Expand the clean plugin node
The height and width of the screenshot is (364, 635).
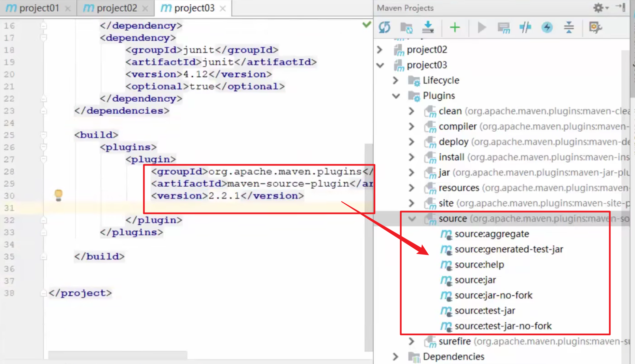click(x=412, y=111)
